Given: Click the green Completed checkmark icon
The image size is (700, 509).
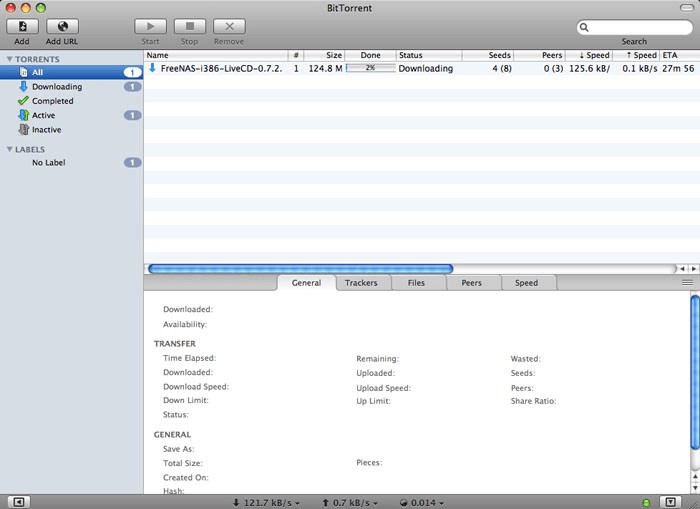Looking at the screenshot, I should pos(23,100).
